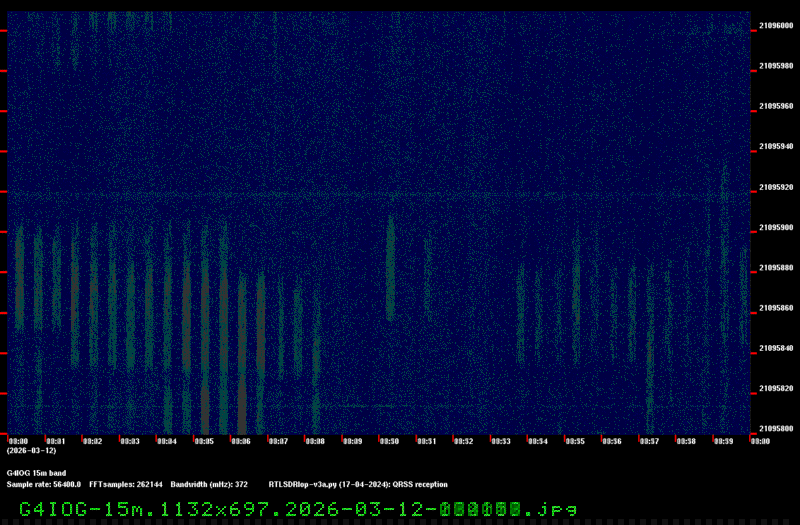The width and height of the screenshot is (800, 525).
Task: Click the Sample rate: 56400.0 readout
Action: (x=44, y=484)
